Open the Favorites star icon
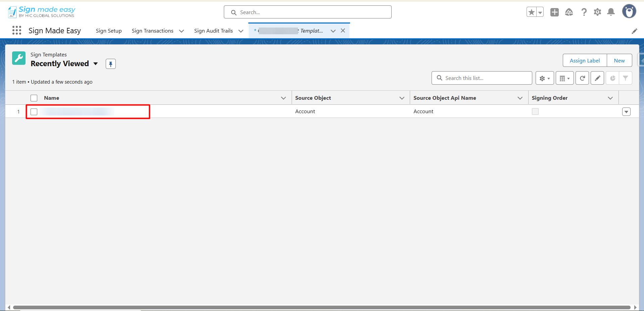The image size is (644, 311). [531, 12]
